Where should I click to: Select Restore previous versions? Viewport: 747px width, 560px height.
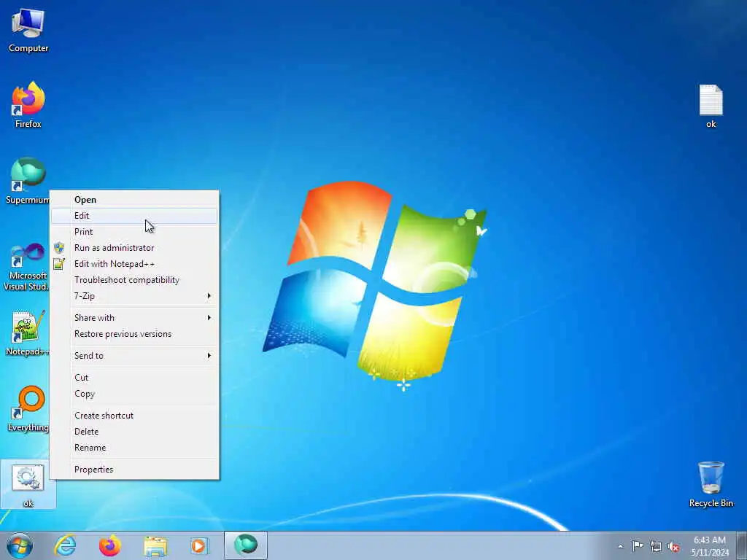coord(134,334)
